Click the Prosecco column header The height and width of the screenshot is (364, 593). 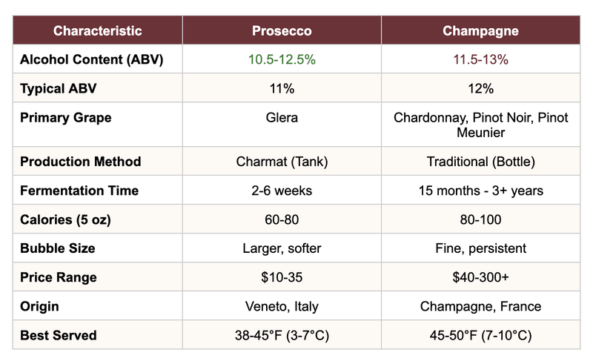point(282,31)
